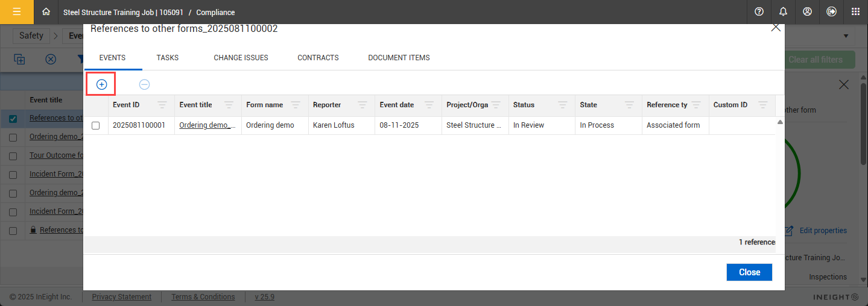Click the copy icon in background toolbar

coord(19,59)
